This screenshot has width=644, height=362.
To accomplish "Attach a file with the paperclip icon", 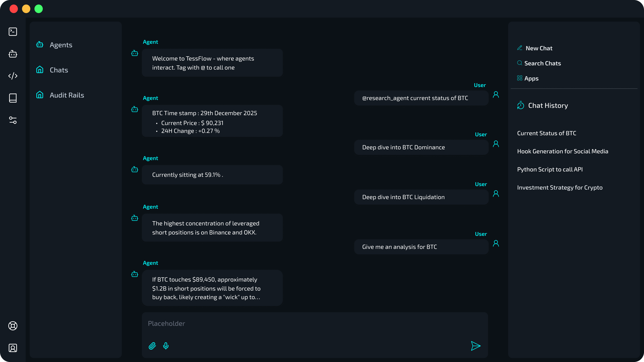I will click(152, 346).
